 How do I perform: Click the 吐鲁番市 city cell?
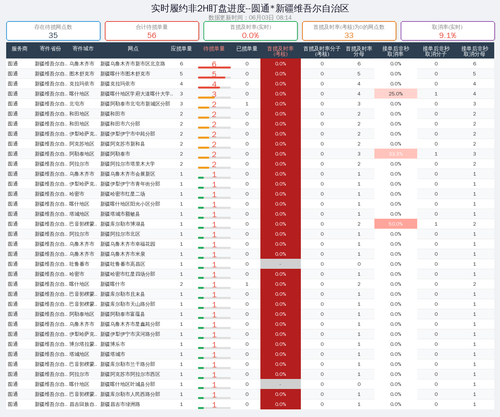[79, 264]
